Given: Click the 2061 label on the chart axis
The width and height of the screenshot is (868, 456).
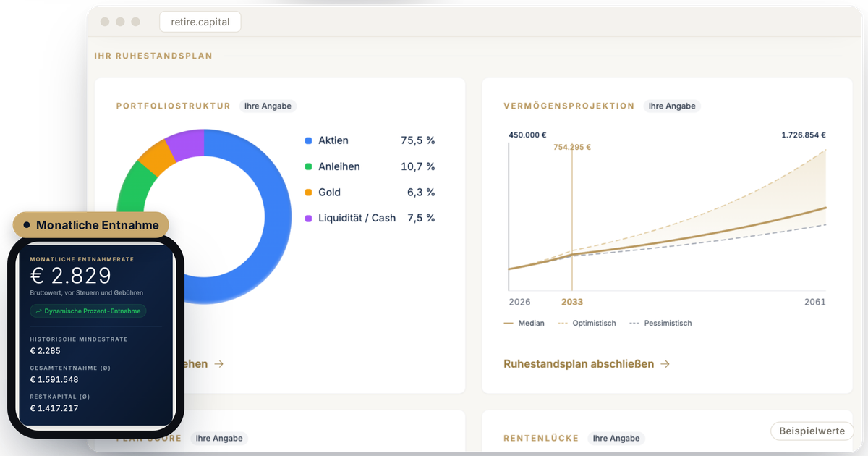Looking at the screenshot, I should (814, 302).
